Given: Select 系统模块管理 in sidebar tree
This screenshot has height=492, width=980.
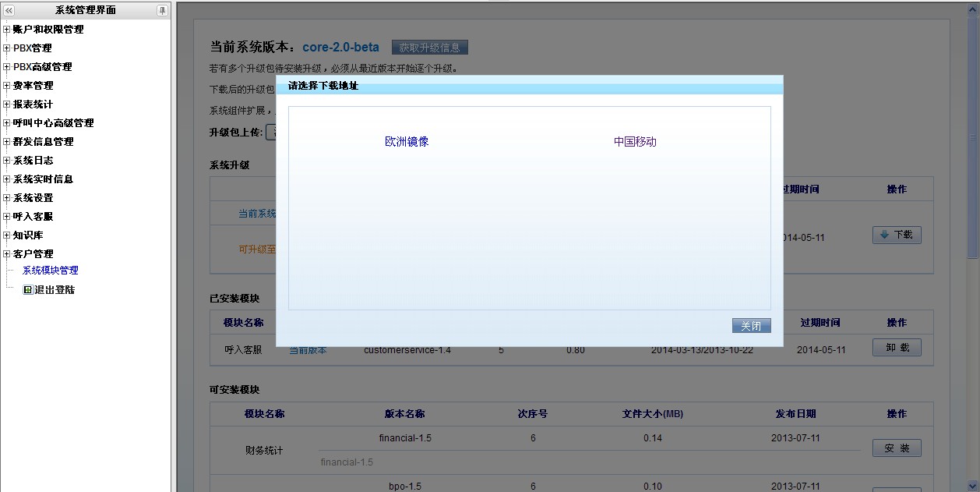Looking at the screenshot, I should click(50, 271).
